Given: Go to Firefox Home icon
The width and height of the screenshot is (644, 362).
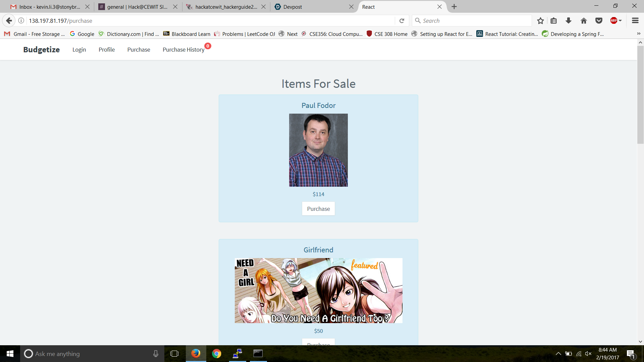Looking at the screenshot, I should click(584, 21).
